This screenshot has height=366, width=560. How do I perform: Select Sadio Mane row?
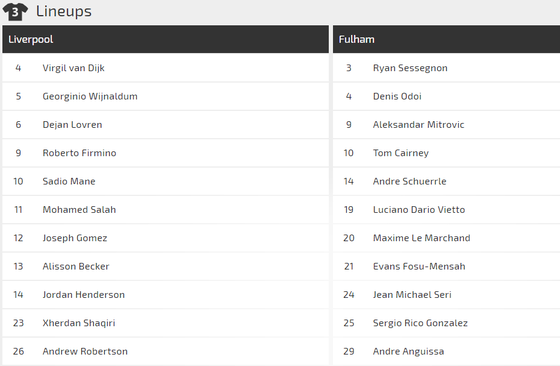pyautogui.click(x=165, y=181)
